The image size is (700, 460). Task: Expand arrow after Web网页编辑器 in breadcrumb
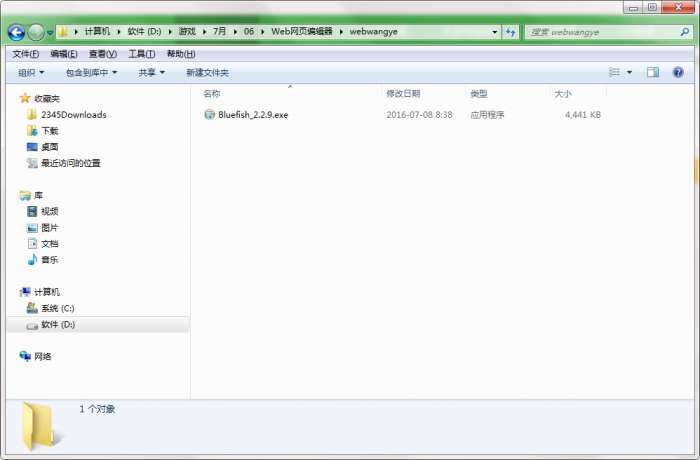(341, 32)
